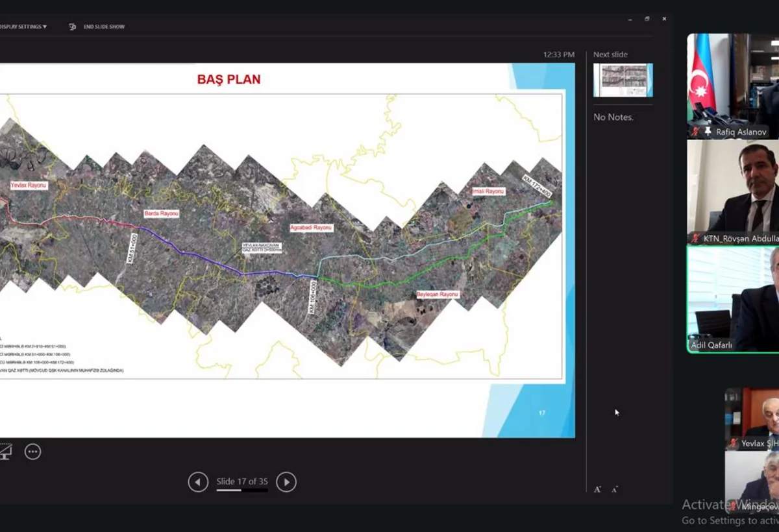Click the slide progress bar
Screen dimensions: 779x532
coord(242,490)
